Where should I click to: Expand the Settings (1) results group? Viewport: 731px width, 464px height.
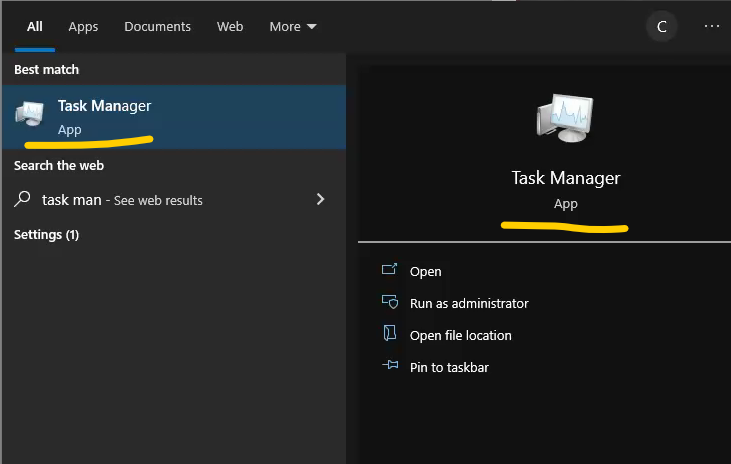pyautogui.click(x=46, y=234)
